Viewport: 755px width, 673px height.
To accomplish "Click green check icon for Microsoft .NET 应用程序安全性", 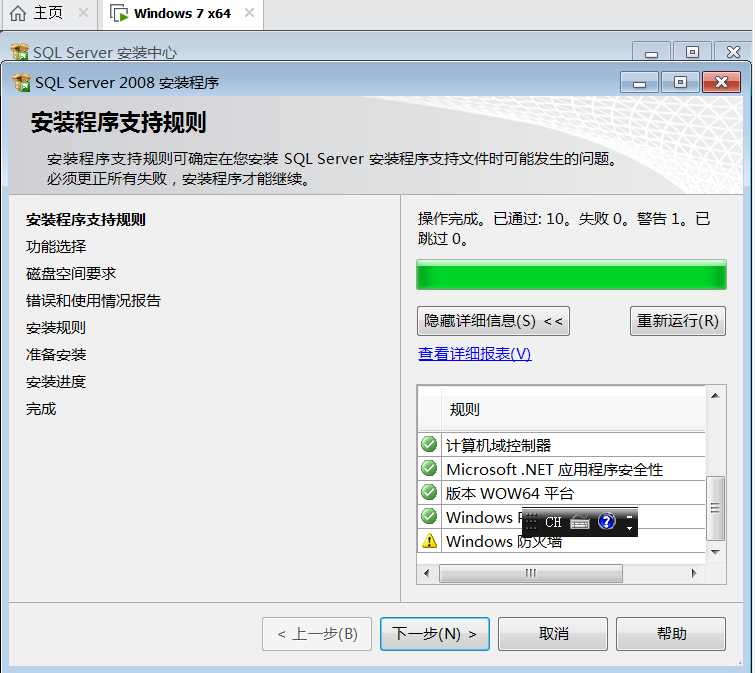I will (429, 468).
